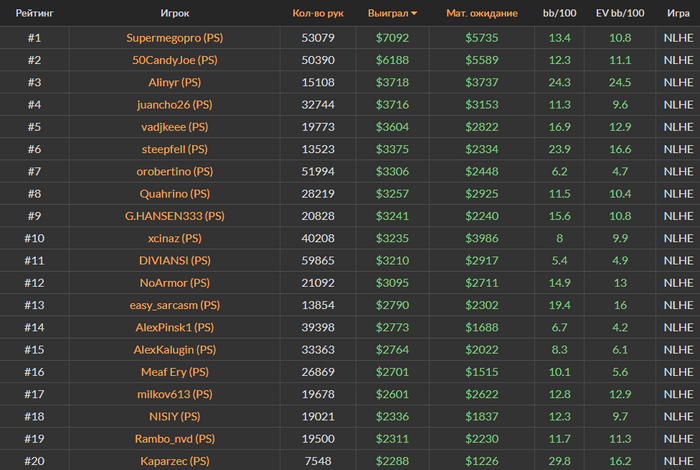Sort by the Выиграл descending arrow
Image resolution: width=700 pixels, height=470 pixels.
coord(414,13)
